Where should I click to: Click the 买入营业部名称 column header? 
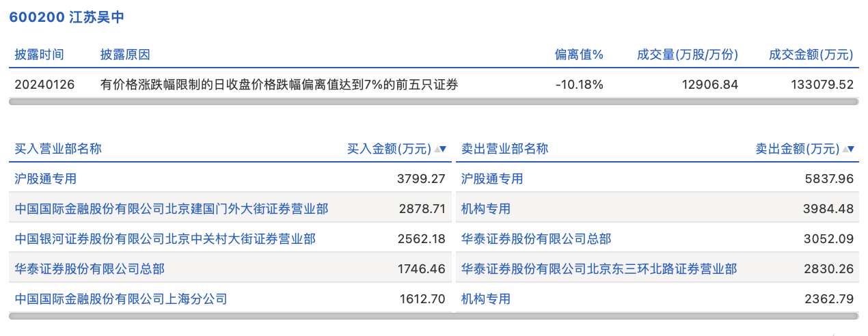pos(58,149)
